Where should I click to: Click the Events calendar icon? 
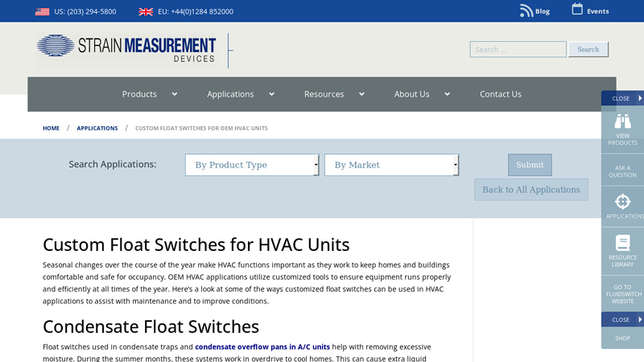pos(577,9)
